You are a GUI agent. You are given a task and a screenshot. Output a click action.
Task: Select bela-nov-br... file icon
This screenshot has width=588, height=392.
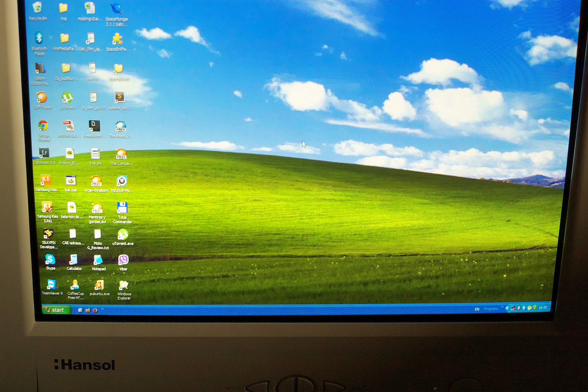coord(72,210)
